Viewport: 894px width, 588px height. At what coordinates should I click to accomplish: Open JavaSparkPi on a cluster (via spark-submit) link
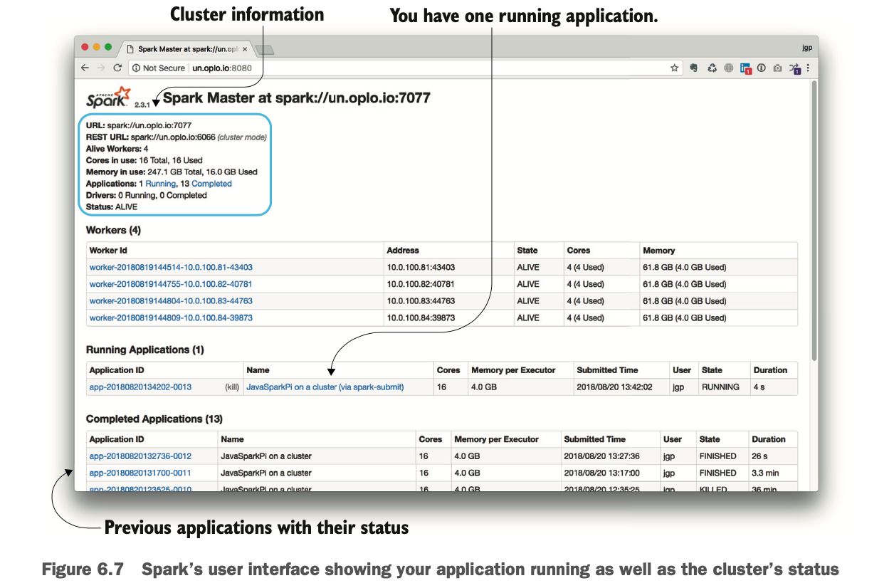click(325, 387)
